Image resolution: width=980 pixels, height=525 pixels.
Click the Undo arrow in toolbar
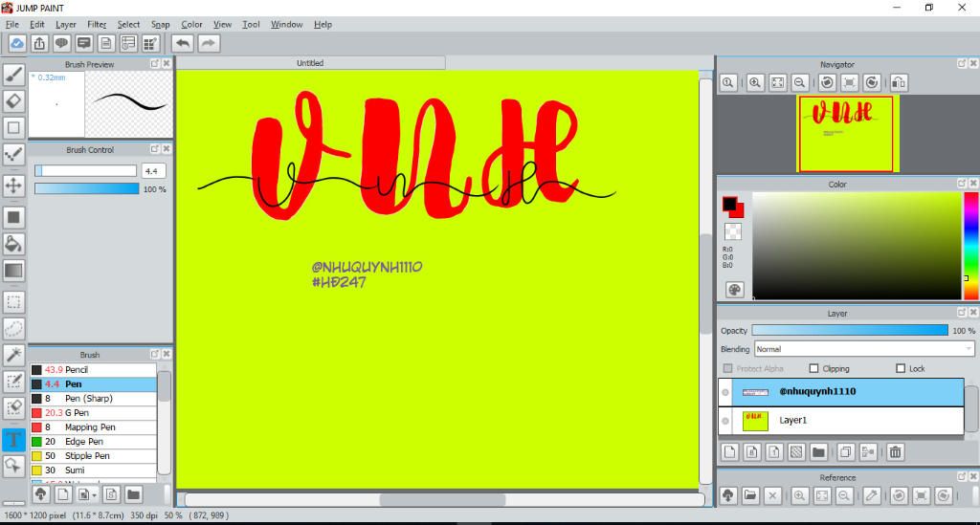tap(183, 43)
